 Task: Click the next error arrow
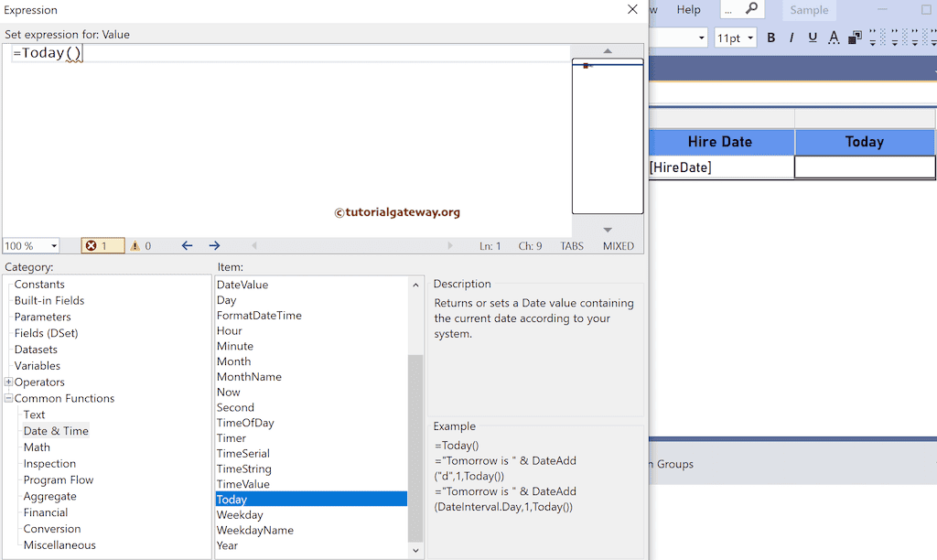214,245
